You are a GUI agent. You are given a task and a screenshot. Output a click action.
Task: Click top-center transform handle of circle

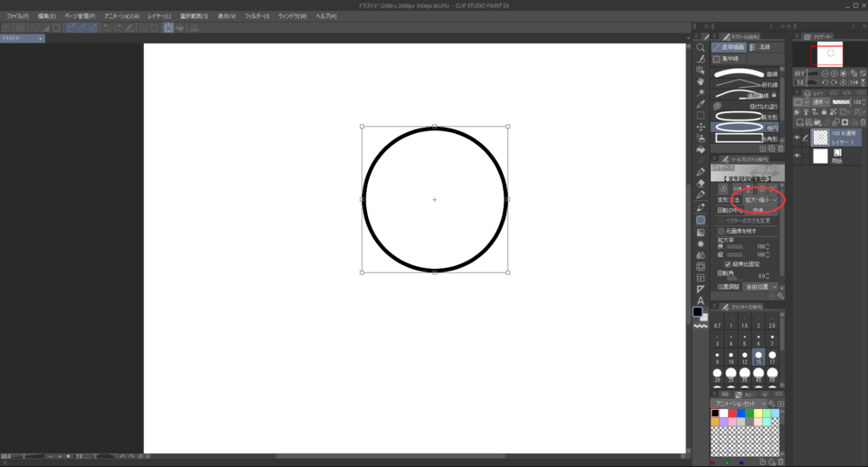(435, 127)
